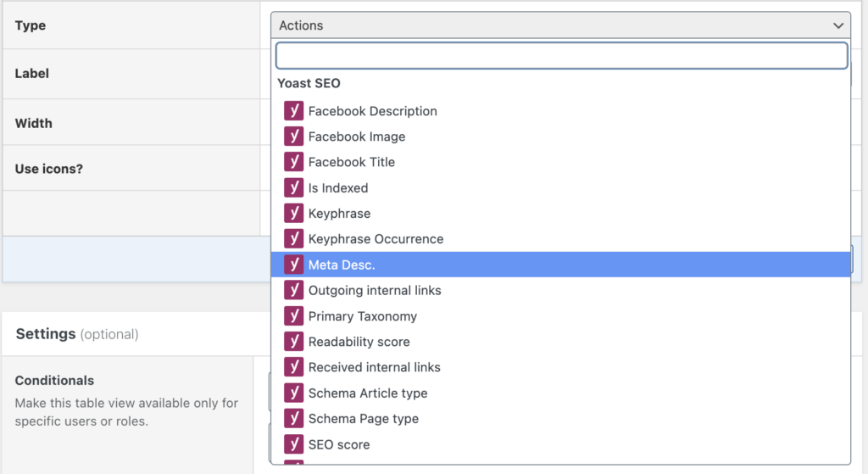Click the Yoast icon beside Received internal links

click(x=293, y=367)
